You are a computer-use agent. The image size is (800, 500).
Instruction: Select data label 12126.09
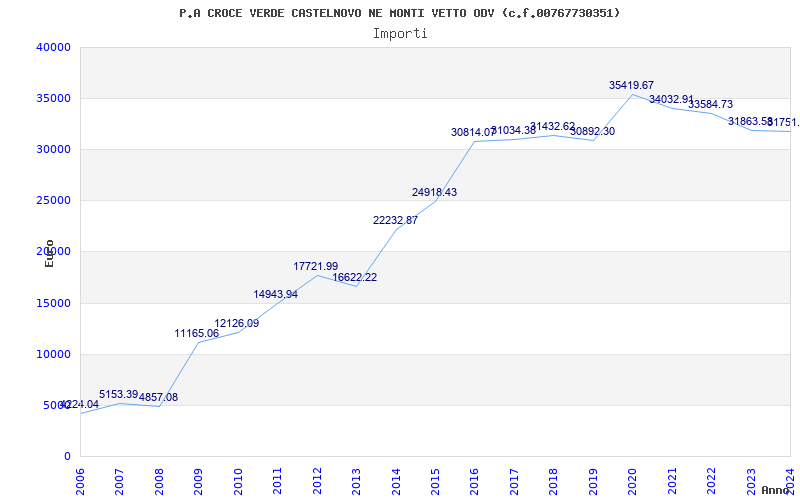(237, 323)
